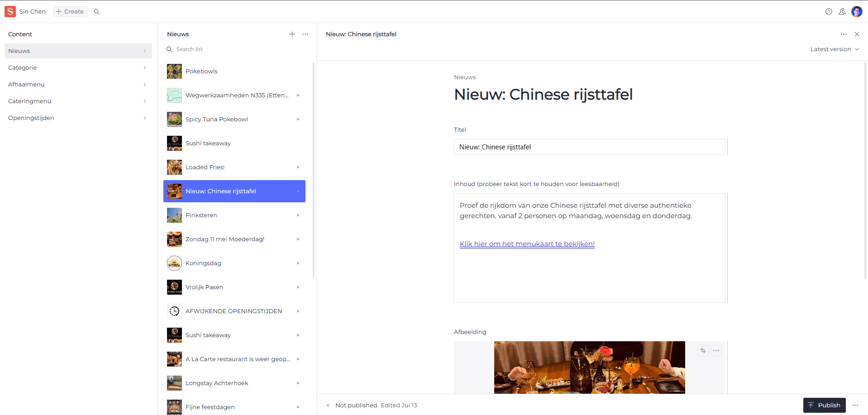Follow the 'Klik hier om het menukaart' link
Viewport: 868px width, 415px height.
527,244
